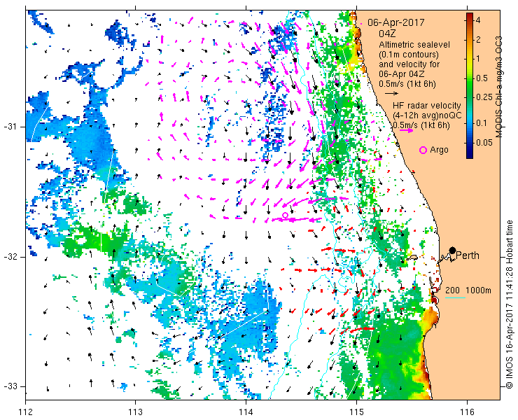The height and width of the screenshot is (420, 518).
Task: Click the color bar value 4
Action: click(478, 20)
